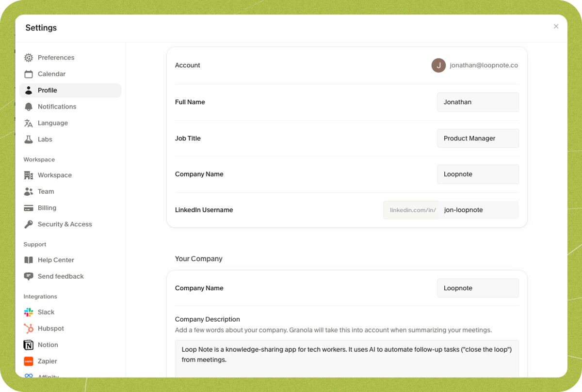582x392 pixels.
Task: Close the Settings dialog
Action: 556,27
